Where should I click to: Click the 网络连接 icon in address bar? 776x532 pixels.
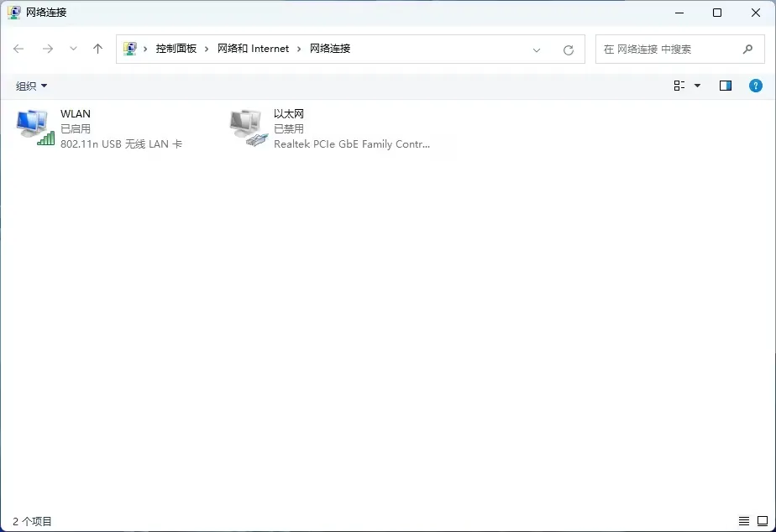(x=130, y=49)
